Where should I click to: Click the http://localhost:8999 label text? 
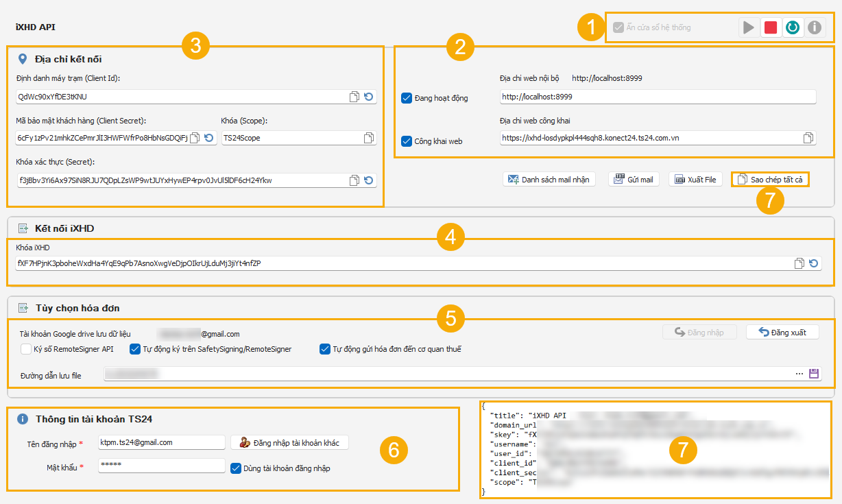point(607,78)
